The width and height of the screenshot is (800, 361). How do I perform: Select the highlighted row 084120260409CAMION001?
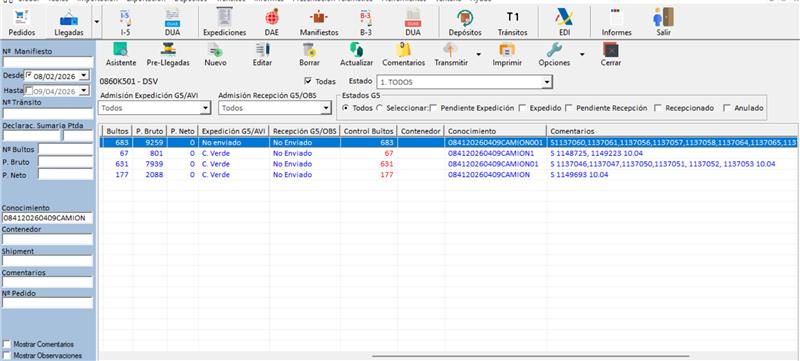click(449, 142)
